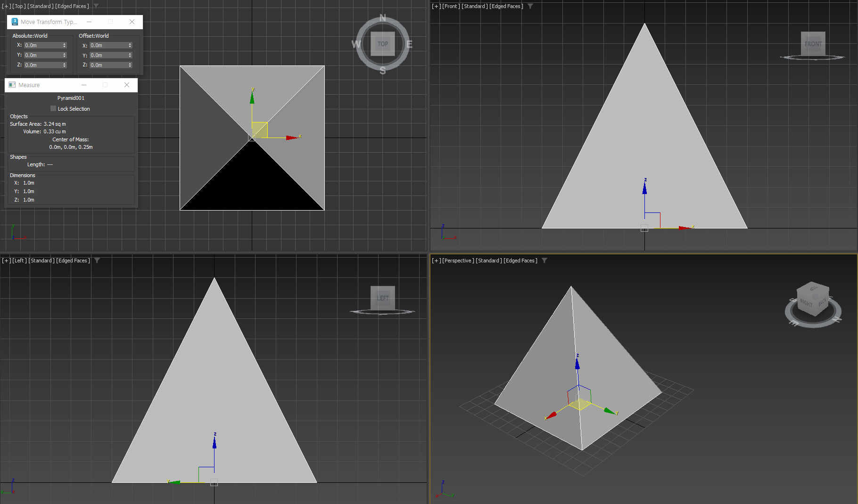Open the Edged Faces shading menu in Left viewport
This screenshot has height=504, width=858.
click(x=73, y=260)
